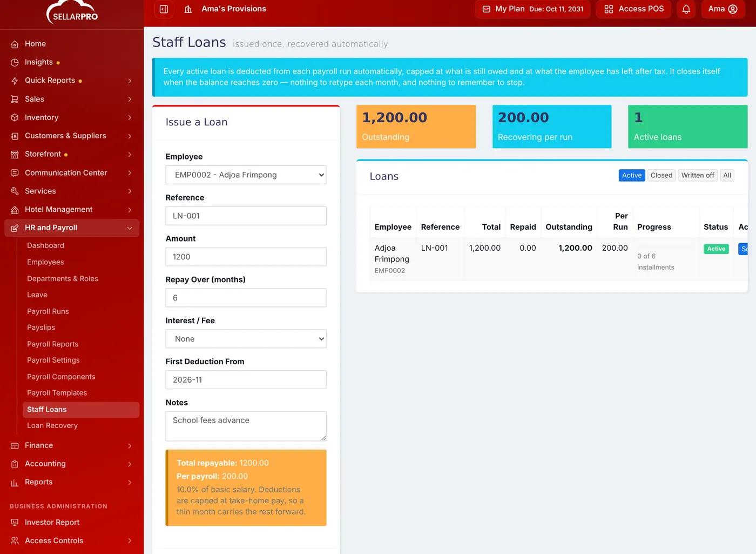Open Ama user account menu
Image resolution: width=756 pixels, height=554 pixels.
click(723, 9)
